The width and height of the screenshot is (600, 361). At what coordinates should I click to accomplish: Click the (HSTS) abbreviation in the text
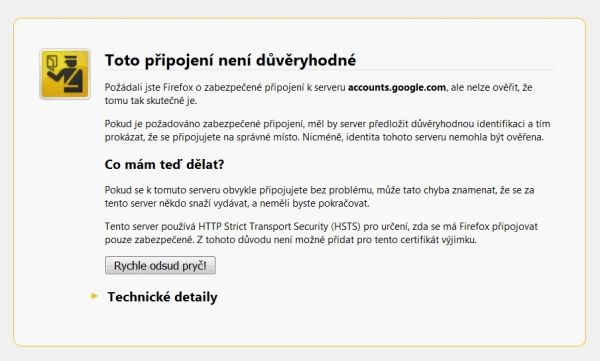tap(346, 226)
